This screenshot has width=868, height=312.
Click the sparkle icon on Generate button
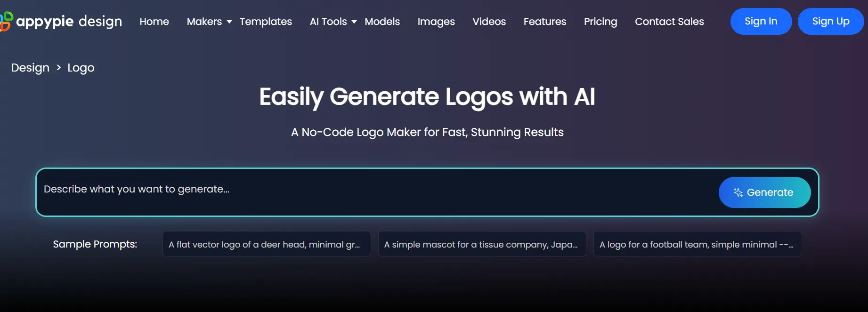(738, 192)
